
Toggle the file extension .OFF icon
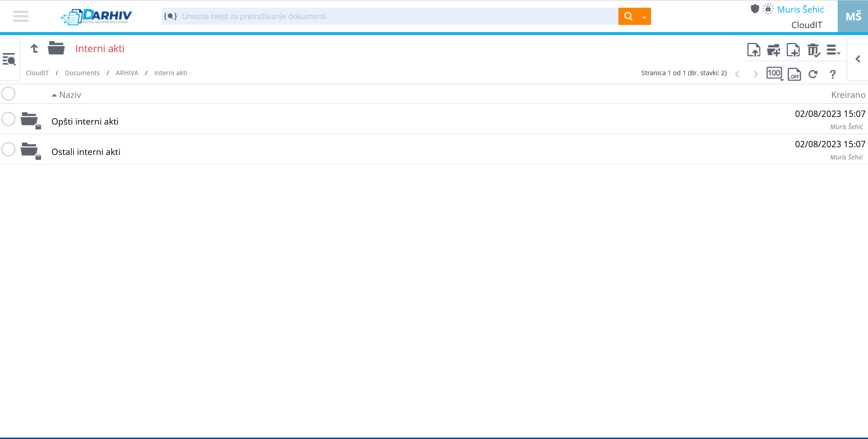tap(794, 74)
